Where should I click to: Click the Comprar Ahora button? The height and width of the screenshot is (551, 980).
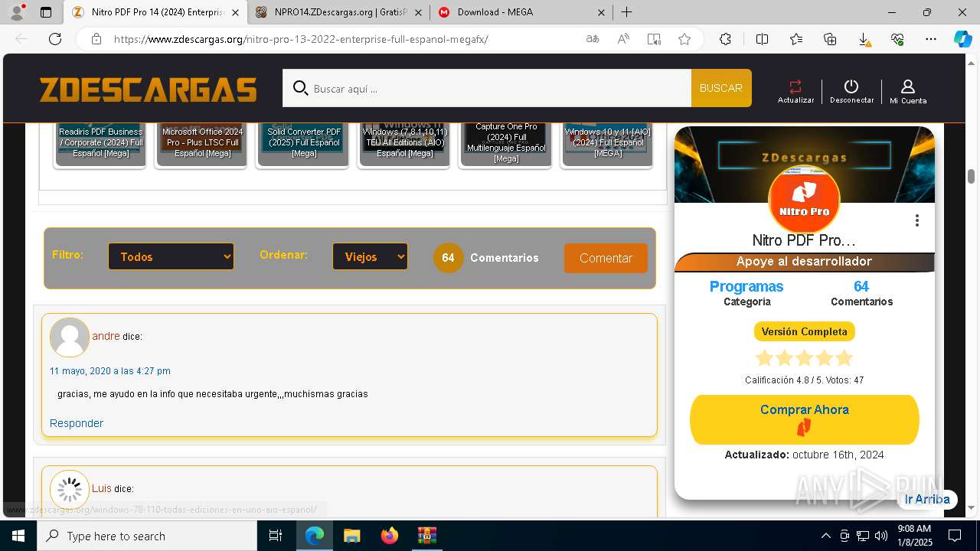[x=804, y=419]
